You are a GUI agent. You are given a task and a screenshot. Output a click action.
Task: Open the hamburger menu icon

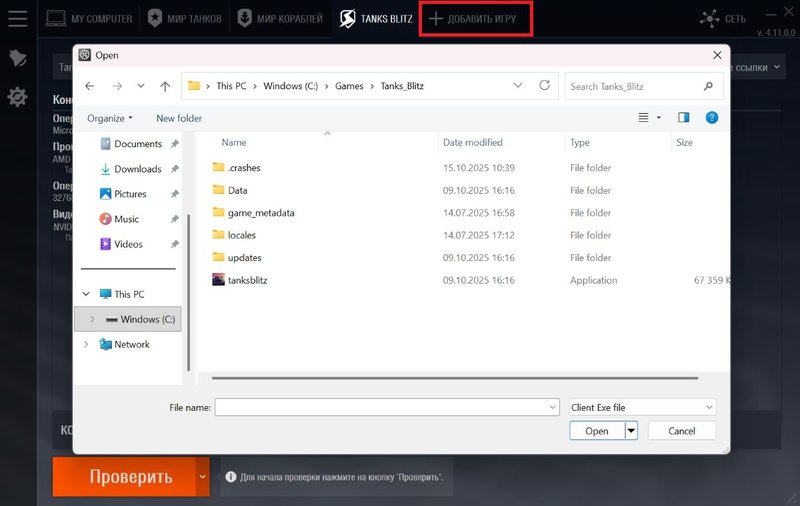[x=17, y=19]
